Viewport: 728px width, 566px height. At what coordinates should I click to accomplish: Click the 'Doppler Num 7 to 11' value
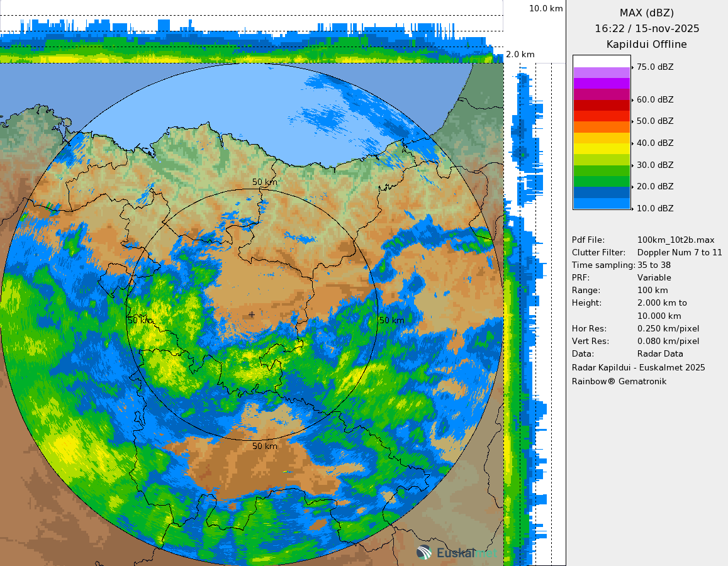point(680,252)
